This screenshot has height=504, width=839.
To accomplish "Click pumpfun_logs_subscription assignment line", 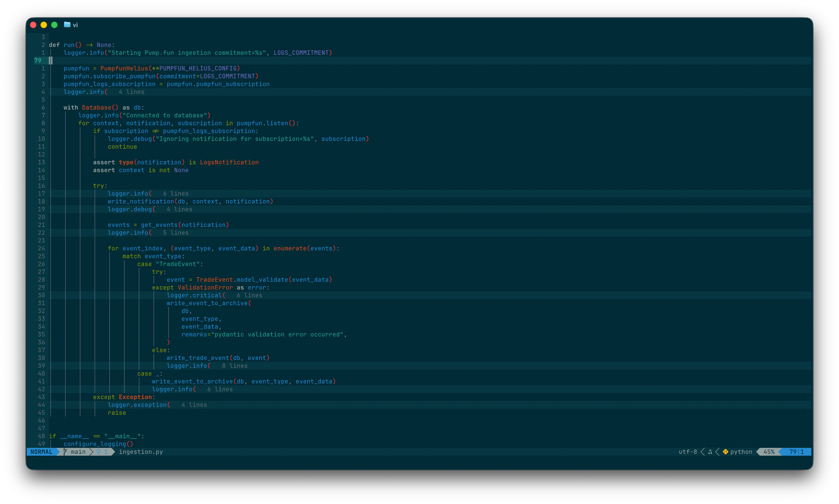I will [x=166, y=84].
